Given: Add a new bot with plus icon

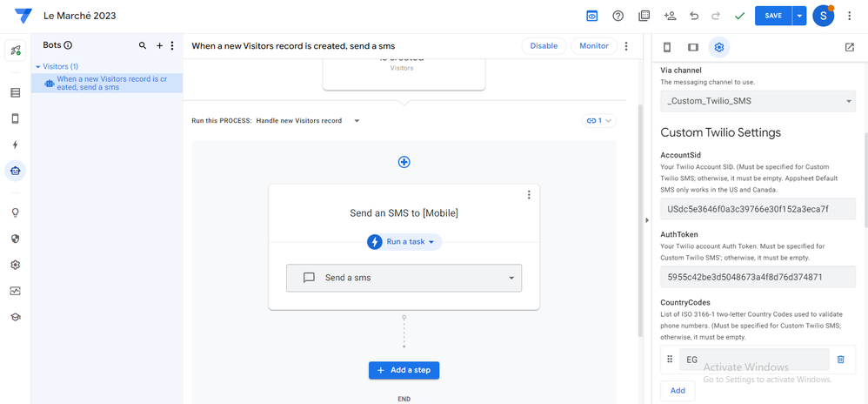Looking at the screenshot, I should pyautogui.click(x=159, y=45).
